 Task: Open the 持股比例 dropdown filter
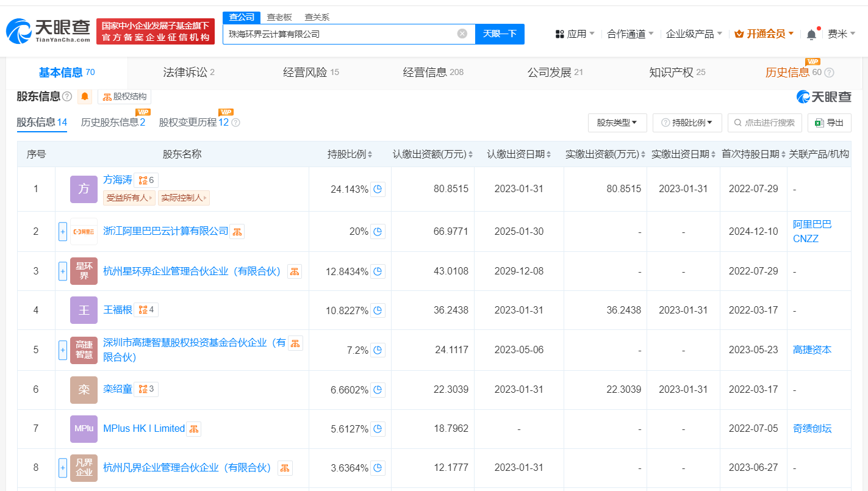click(687, 123)
